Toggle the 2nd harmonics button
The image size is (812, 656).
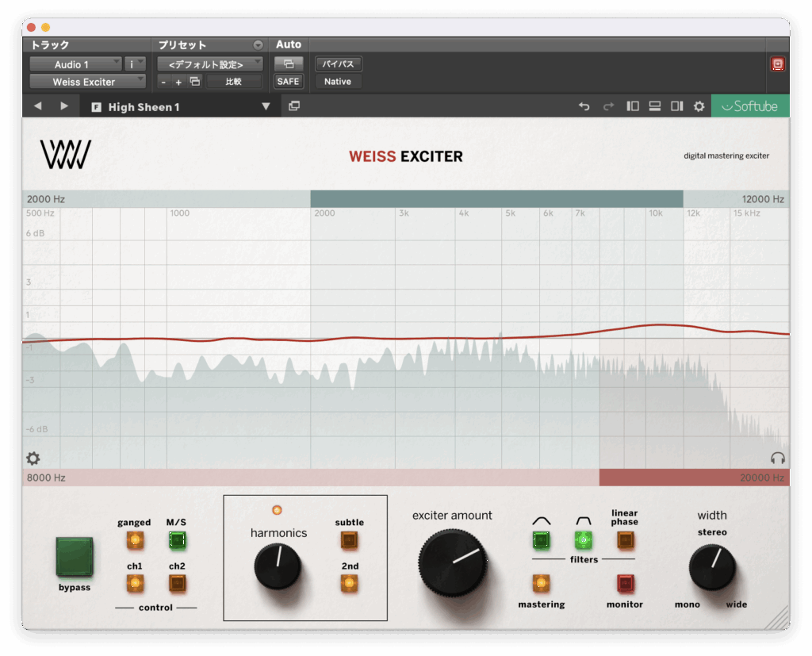(x=350, y=584)
